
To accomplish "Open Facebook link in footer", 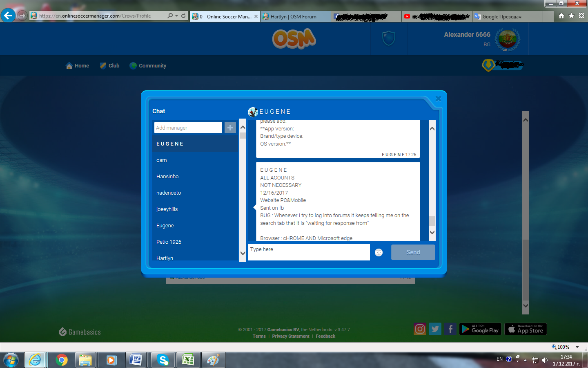I will tap(450, 329).
